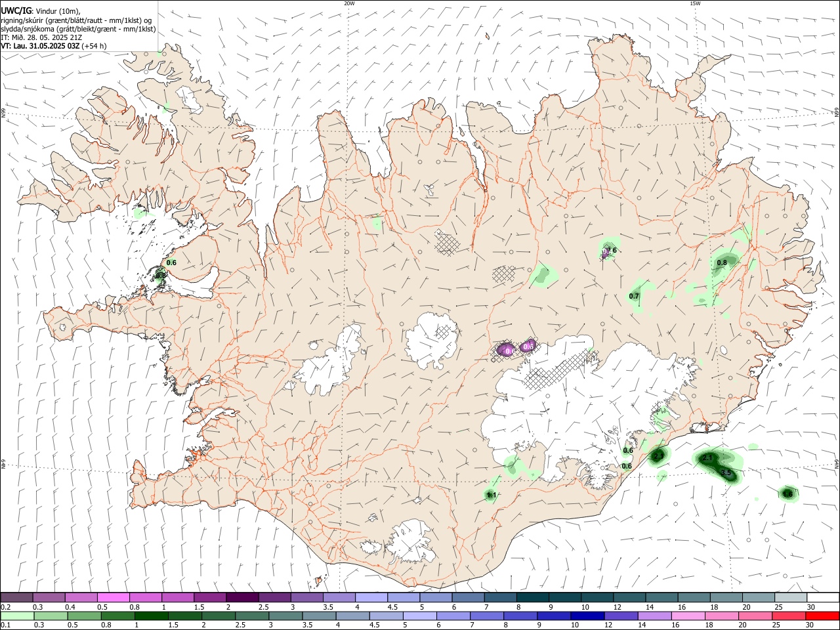Click the white 30 swatch in the snow legend

823,597
